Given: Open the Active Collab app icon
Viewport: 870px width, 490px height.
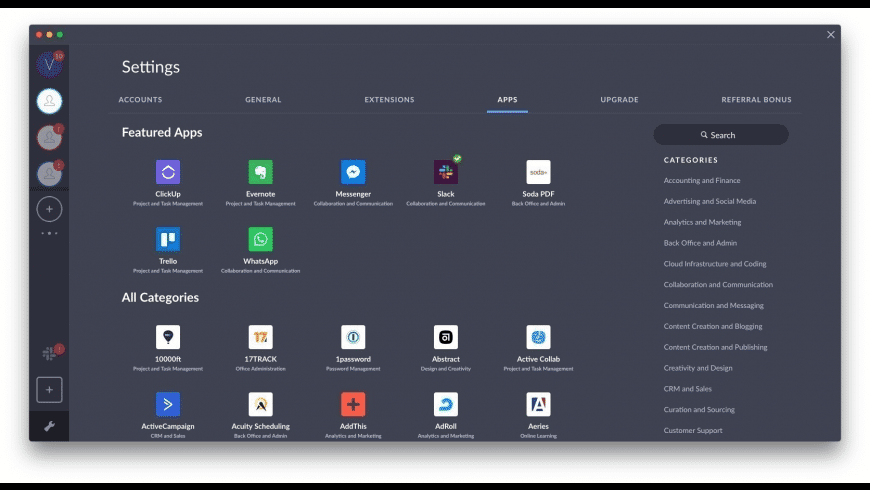Looking at the screenshot, I should 538,337.
